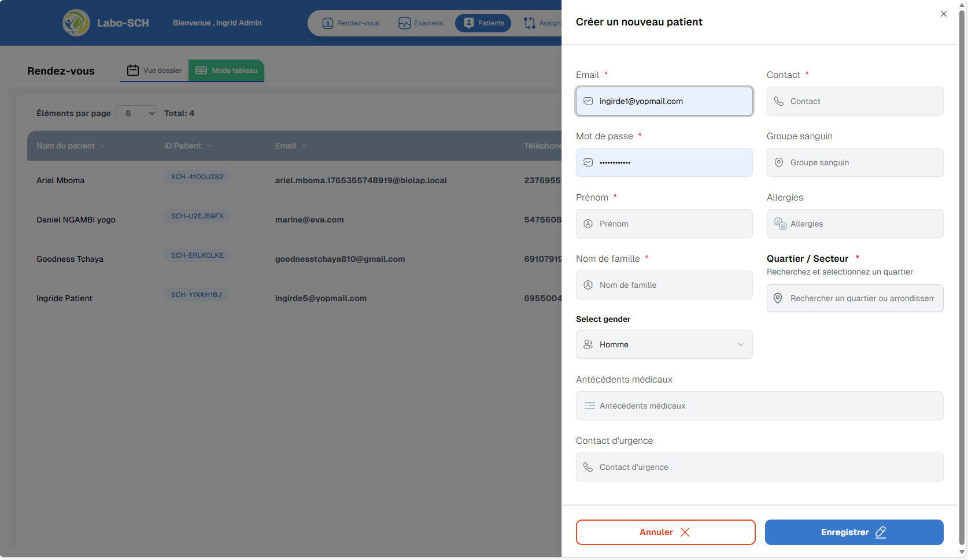Sort by ID Patient column chevron

click(209, 146)
